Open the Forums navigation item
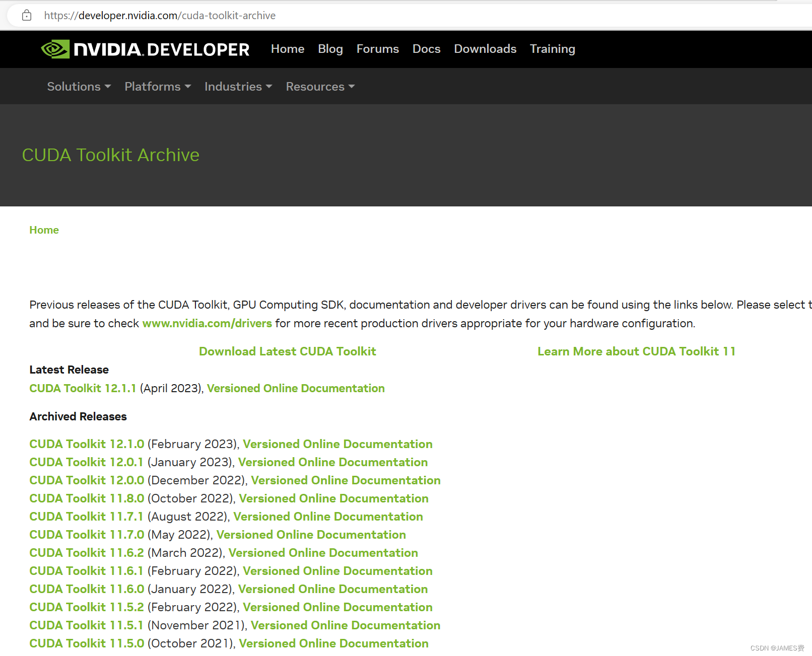 [x=378, y=49]
